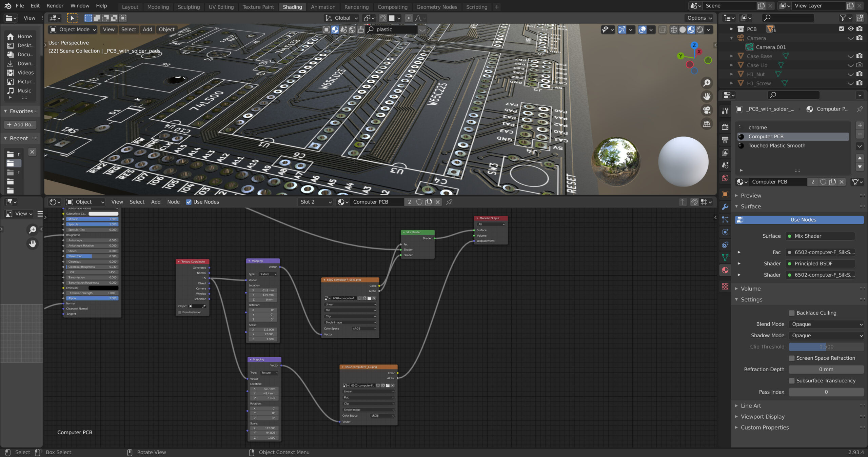Open the Material properties tab icon
The height and width of the screenshot is (457, 868).
(x=725, y=270)
